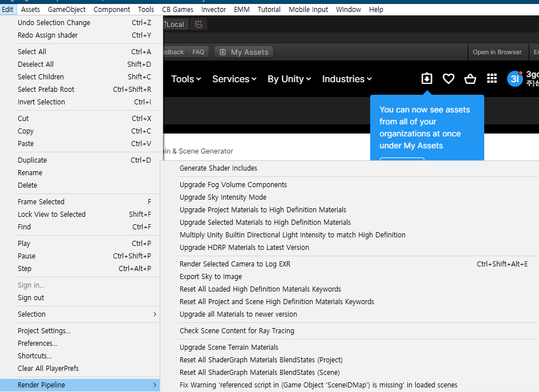This screenshot has height=392, width=539.
Task: Open the My Assets download icon in Asset Store header
Action: pos(427,79)
